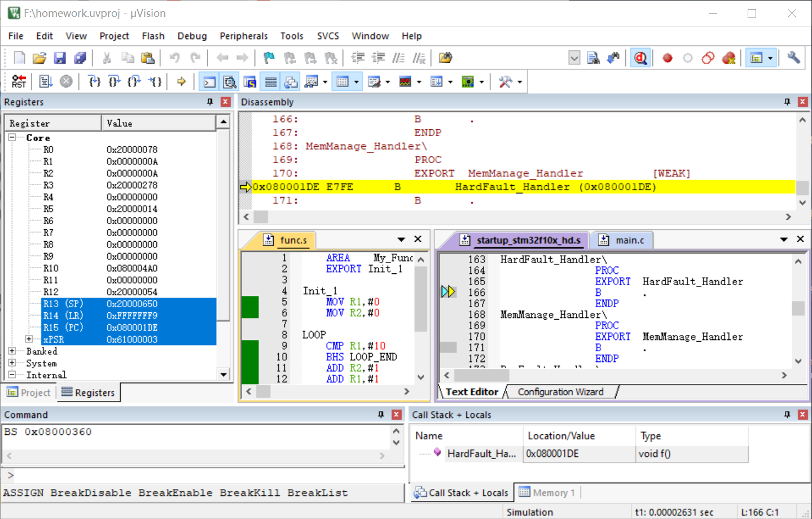This screenshot has height=519, width=812.
Task: Open the Memory Windows dropdown arrow
Action: [x=357, y=82]
